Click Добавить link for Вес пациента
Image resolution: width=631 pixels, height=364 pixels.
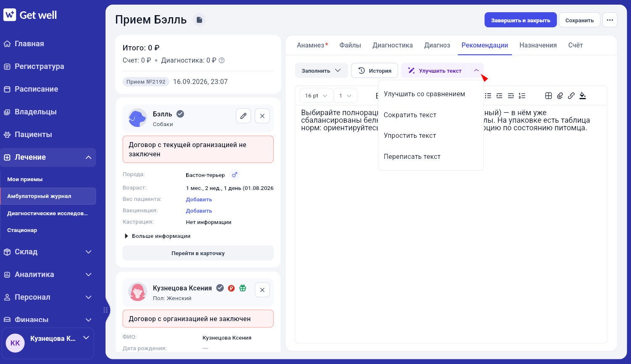199,200
